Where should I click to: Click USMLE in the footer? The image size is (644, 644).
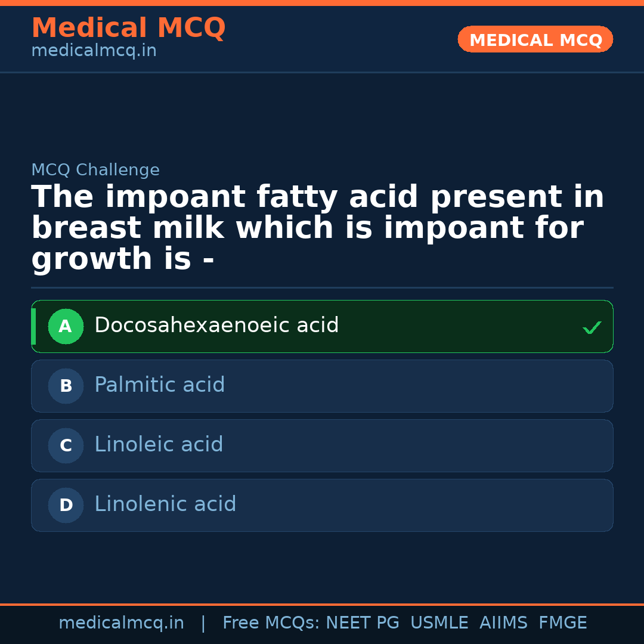coord(439,623)
